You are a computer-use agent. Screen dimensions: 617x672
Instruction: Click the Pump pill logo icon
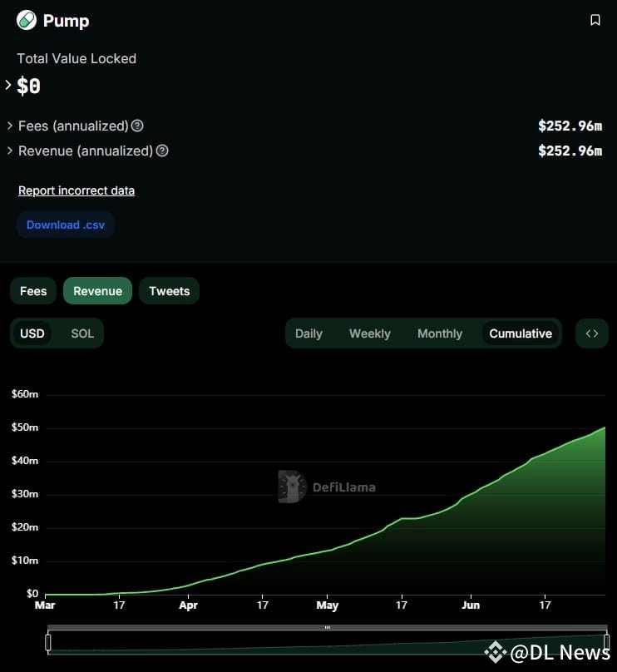coord(27,20)
